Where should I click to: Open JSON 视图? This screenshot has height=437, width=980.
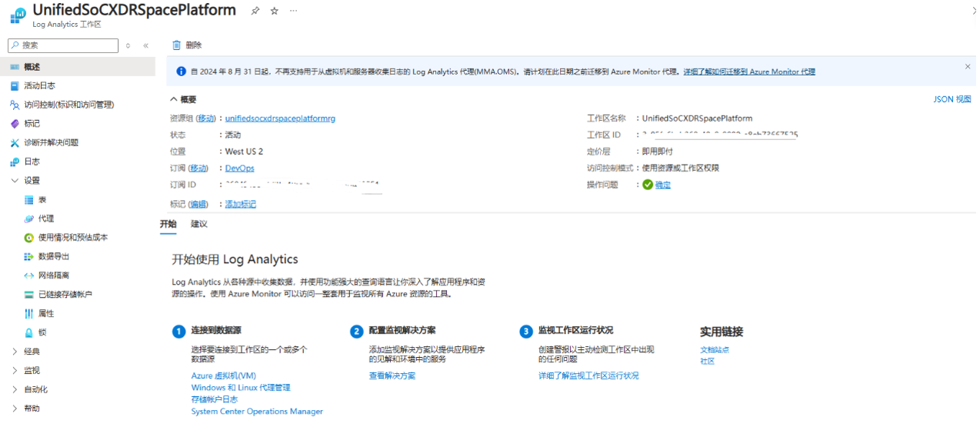952,99
